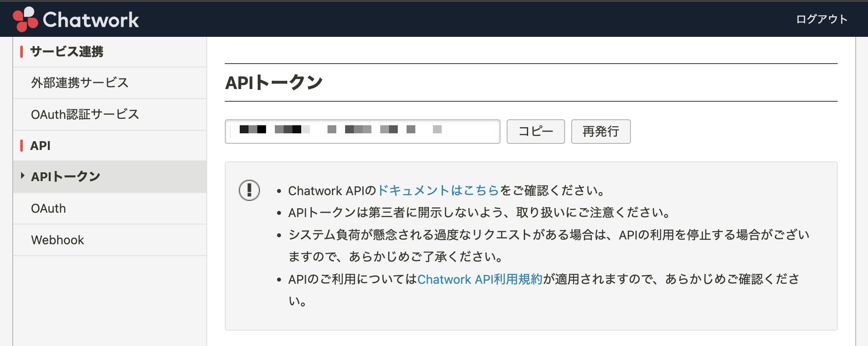Open Chatwork API利用規約 link
This screenshot has width=868, height=346.
pyautogui.click(x=480, y=279)
